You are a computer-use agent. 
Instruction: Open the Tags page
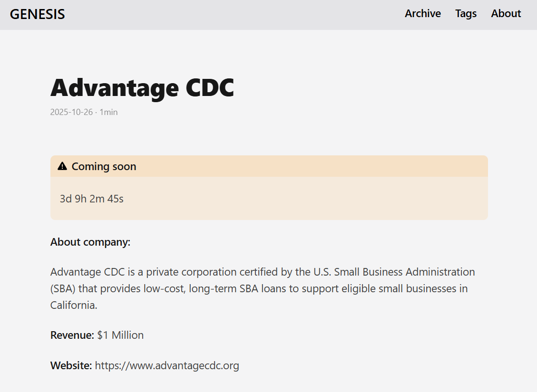(466, 14)
